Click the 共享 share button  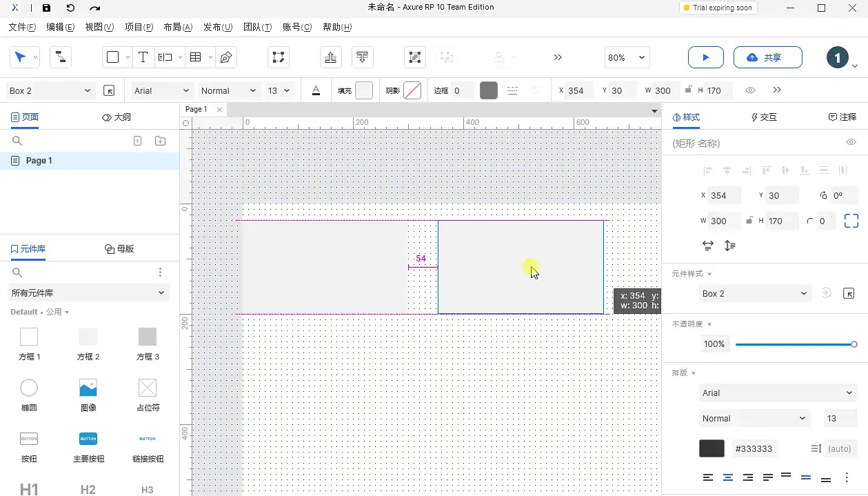(767, 58)
